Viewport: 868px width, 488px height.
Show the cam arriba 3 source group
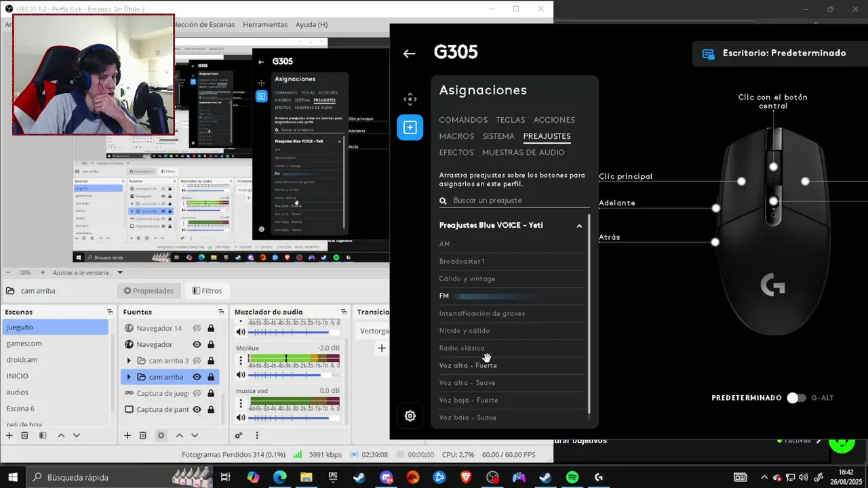pos(197,361)
